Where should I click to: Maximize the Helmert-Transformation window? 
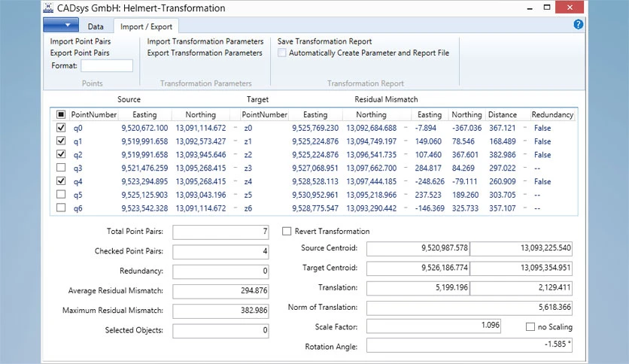(546, 8)
